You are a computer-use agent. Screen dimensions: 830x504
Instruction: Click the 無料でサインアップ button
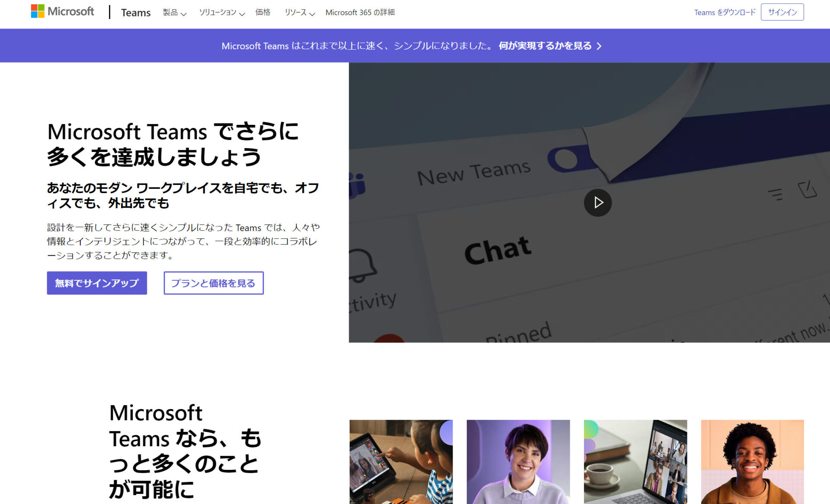[96, 283]
